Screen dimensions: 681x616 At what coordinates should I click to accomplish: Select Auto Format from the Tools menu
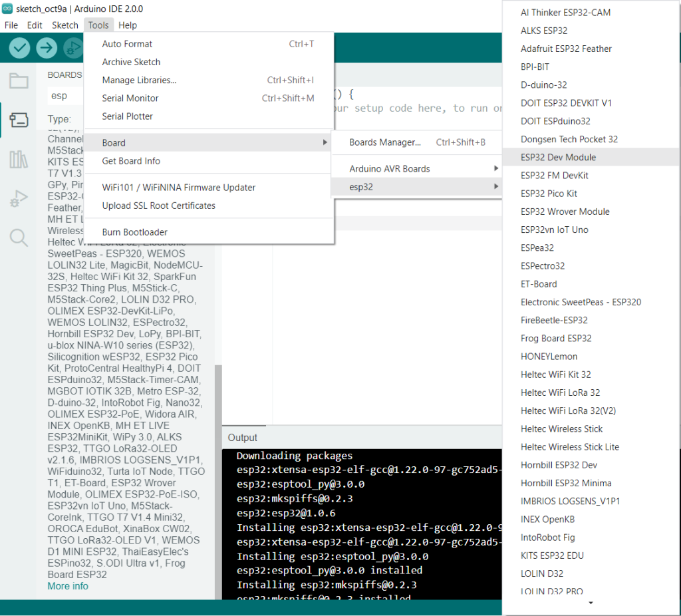tap(209, 44)
